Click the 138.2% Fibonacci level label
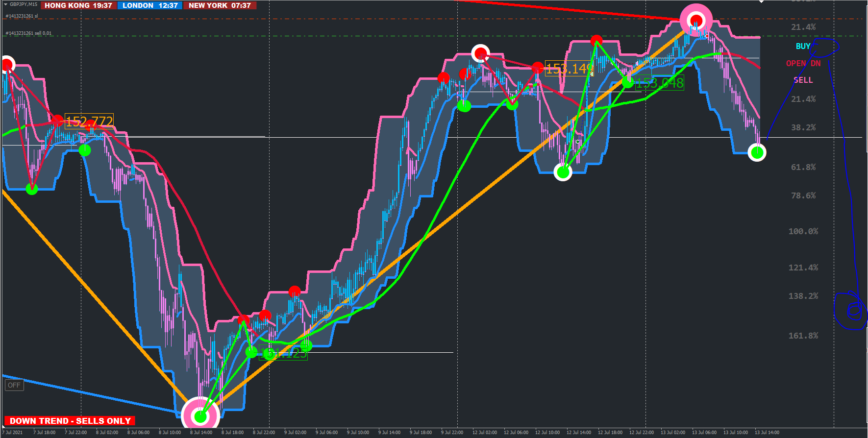This screenshot has height=438, width=868. pyautogui.click(x=803, y=296)
